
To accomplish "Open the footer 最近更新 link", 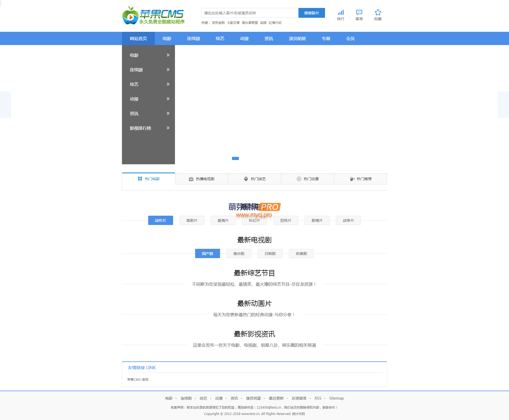I will tap(276, 398).
